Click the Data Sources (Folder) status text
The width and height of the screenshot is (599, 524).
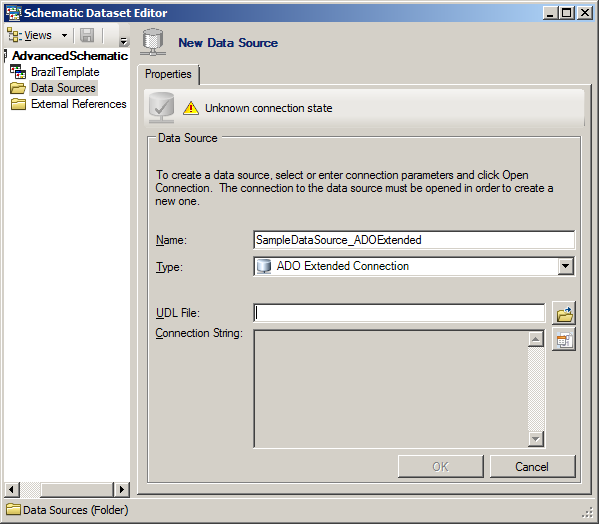(x=76, y=510)
